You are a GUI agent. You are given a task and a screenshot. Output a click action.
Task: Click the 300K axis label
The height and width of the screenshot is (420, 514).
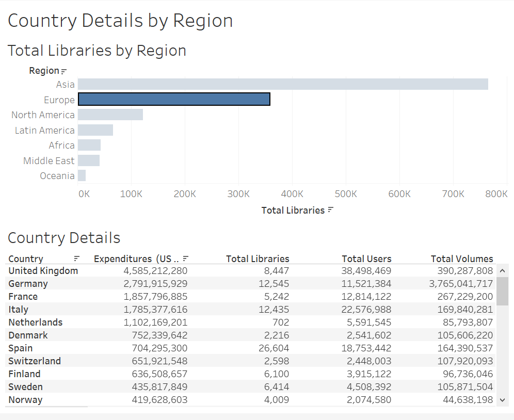238,193
